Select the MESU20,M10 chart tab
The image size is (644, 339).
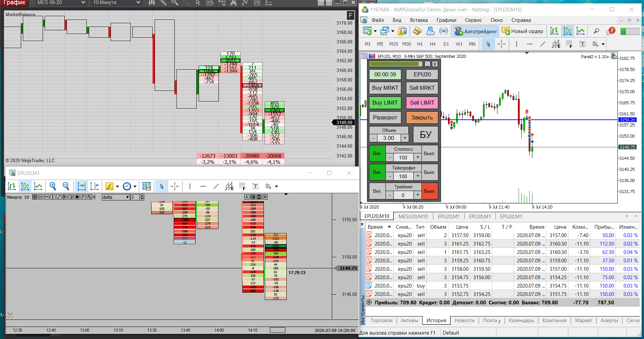tap(413, 216)
